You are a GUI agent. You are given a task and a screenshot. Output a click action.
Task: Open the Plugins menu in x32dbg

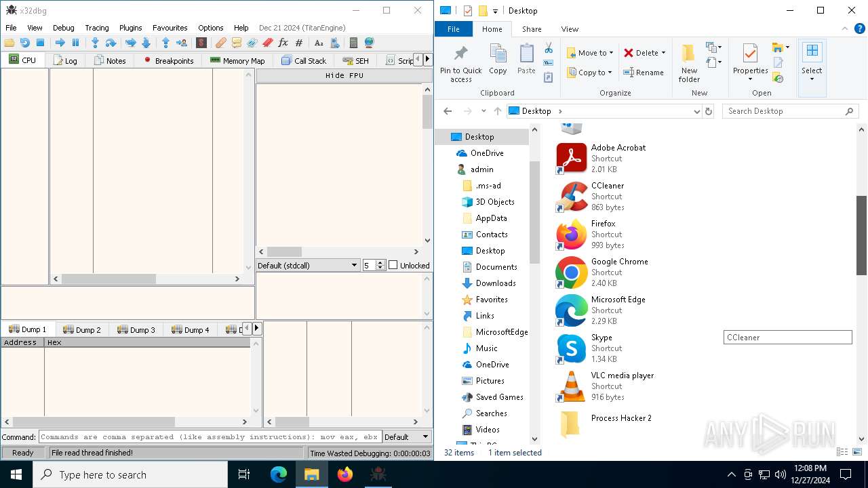coord(131,28)
